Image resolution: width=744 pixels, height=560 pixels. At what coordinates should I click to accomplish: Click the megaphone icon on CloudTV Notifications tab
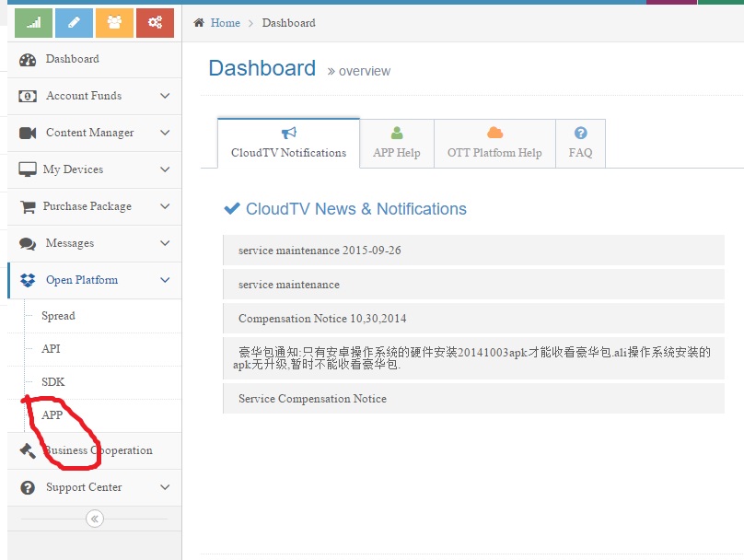click(x=289, y=133)
